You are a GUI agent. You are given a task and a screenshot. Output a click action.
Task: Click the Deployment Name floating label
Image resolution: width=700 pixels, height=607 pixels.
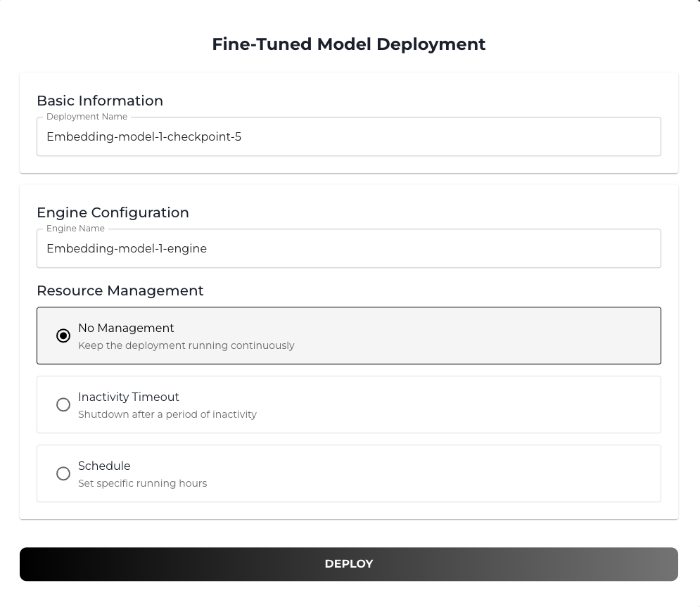pyautogui.click(x=87, y=116)
